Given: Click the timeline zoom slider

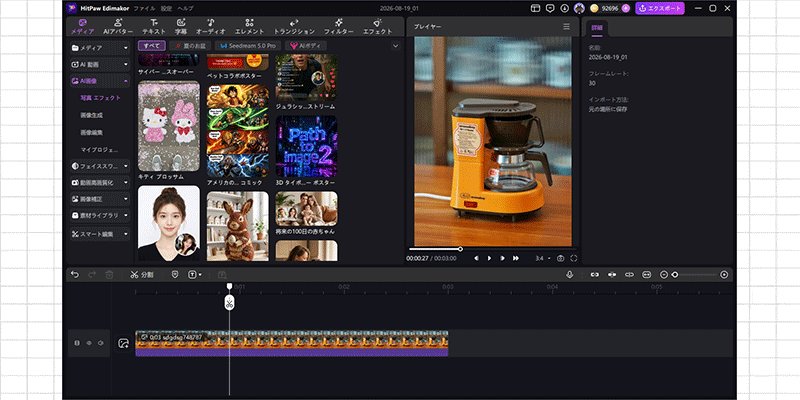Looking at the screenshot, I should pos(694,274).
